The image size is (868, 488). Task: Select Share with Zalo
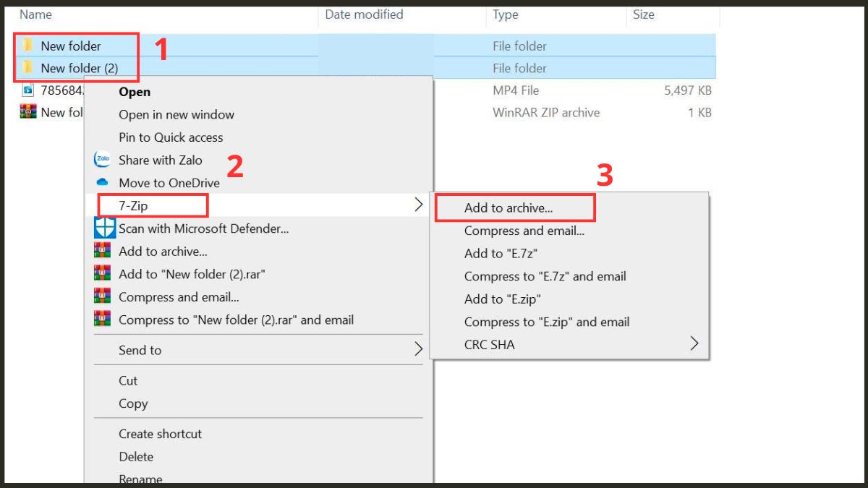click(x=161, y=160)
